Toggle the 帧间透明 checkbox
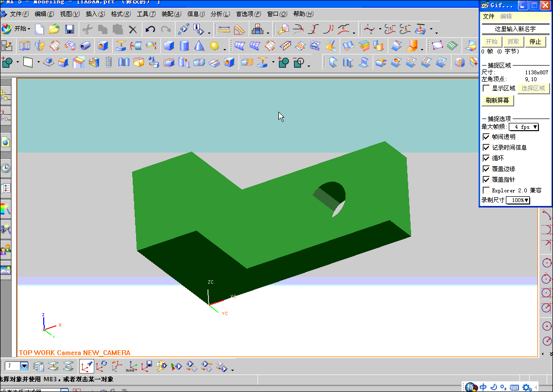 click(x=486, y=137)
